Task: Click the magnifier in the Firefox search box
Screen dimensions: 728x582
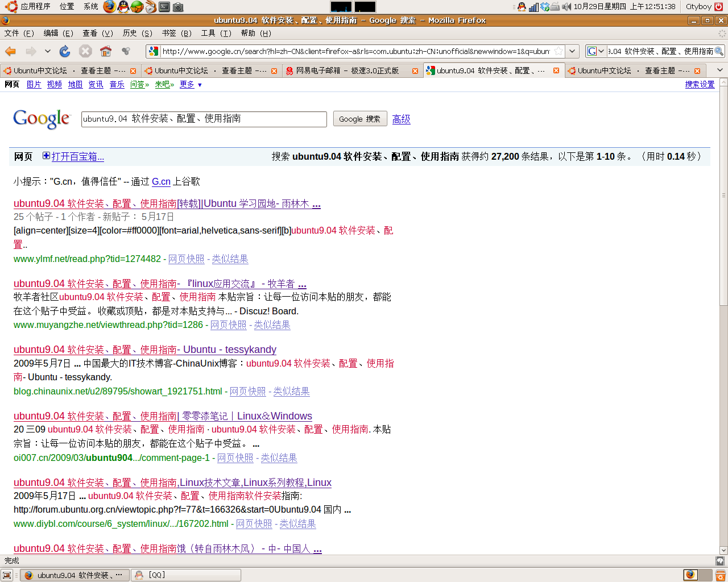Action: 719,51
